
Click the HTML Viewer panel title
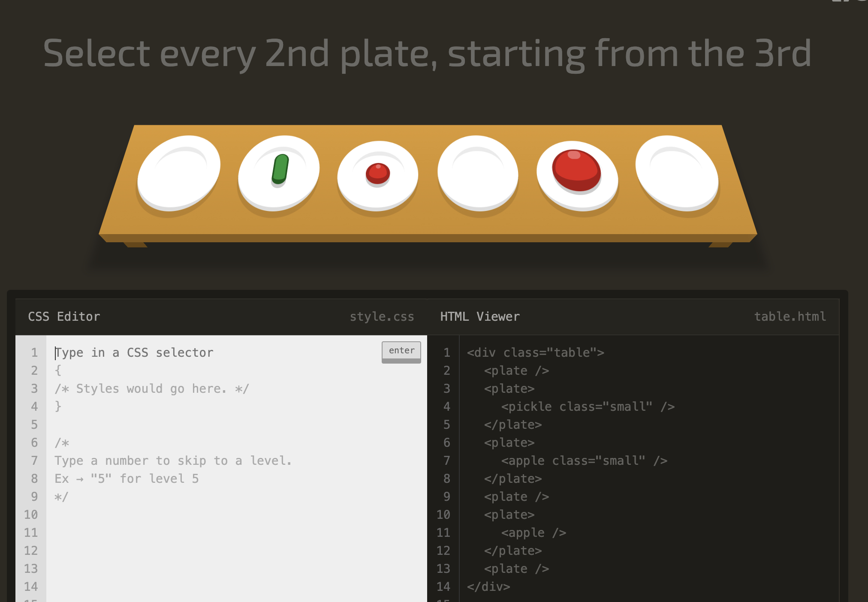(480, 316)
